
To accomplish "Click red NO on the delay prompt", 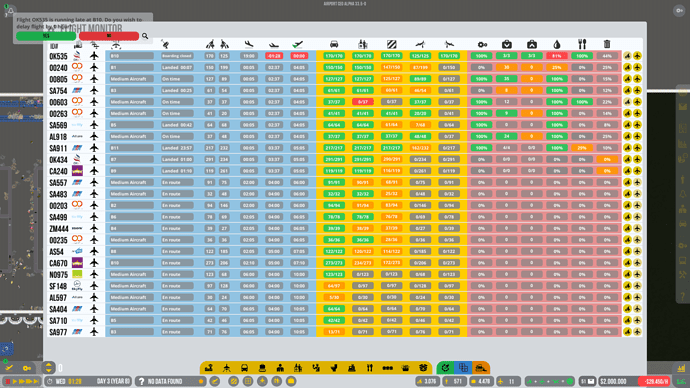I will pyautogui.click(x=109, y=36).
